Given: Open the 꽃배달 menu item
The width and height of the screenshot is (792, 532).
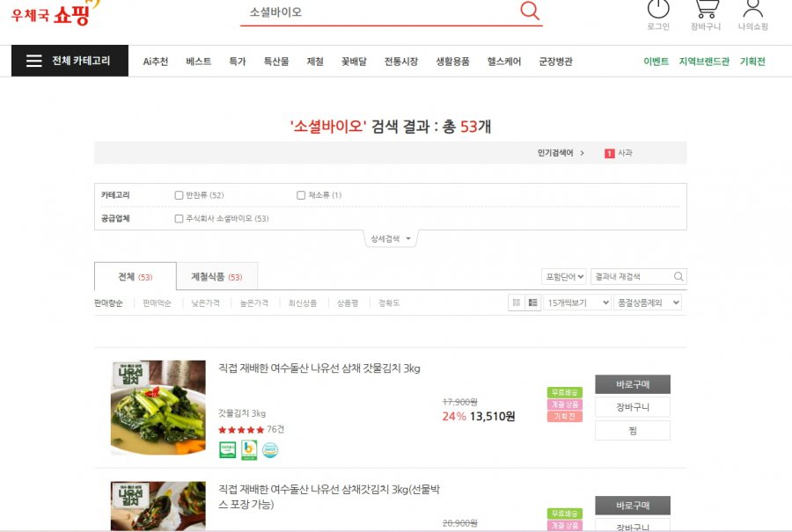Looking at the screenshot, I should (354, 62).
